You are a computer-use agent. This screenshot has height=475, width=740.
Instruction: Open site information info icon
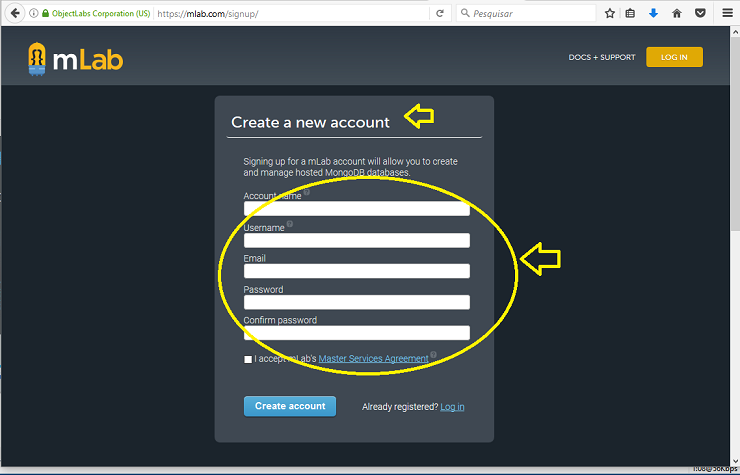[34, 13]
